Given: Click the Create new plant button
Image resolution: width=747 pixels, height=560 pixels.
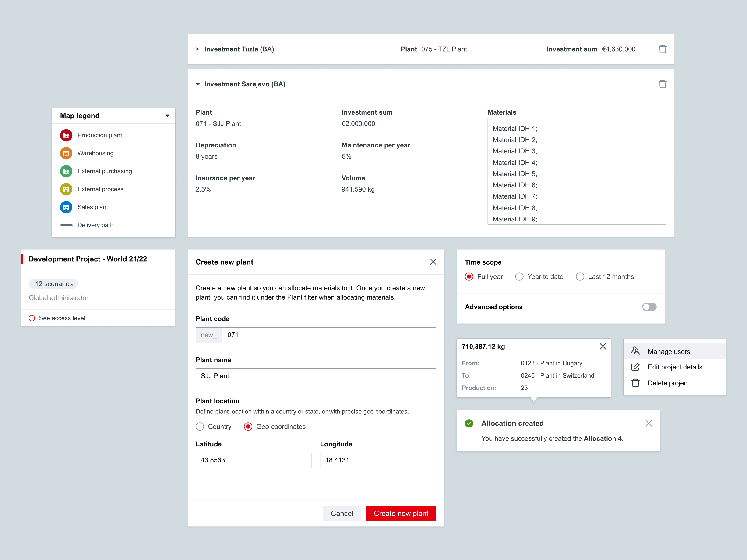Looking at the screenshot, I should (401, 513).
